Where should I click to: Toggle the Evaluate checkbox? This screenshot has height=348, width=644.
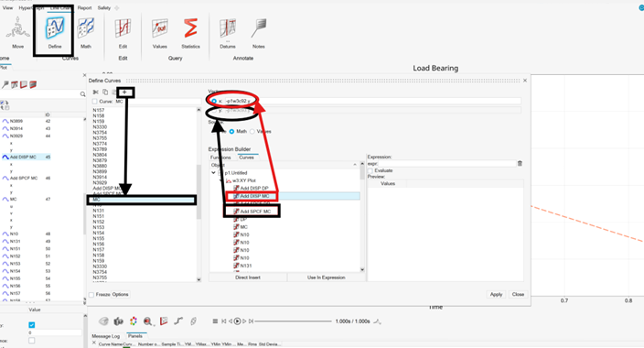pos(370,170)
